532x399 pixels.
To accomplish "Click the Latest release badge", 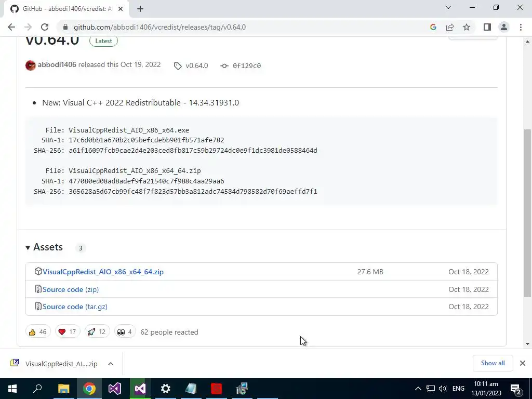I will pyautogui.click(x=103, y=41).
